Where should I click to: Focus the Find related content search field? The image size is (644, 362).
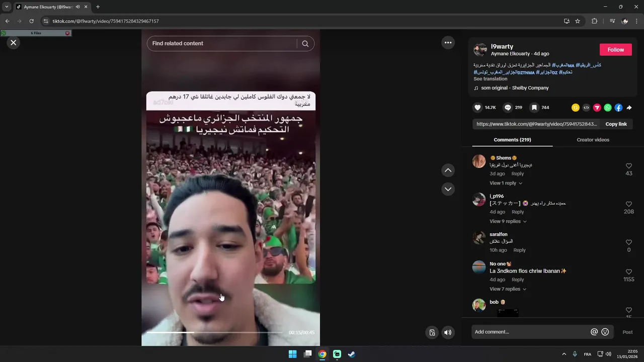pyautogui.click(x=222, y=44)
